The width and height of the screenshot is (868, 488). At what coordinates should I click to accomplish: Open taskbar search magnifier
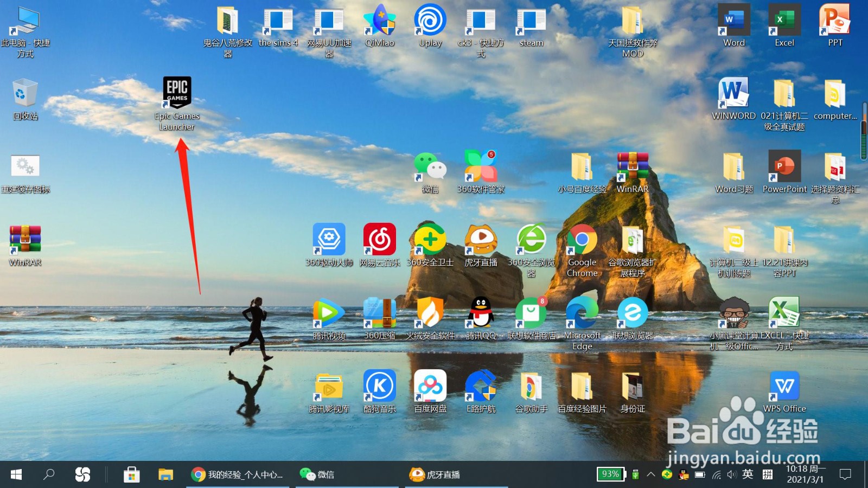point(49,474)
